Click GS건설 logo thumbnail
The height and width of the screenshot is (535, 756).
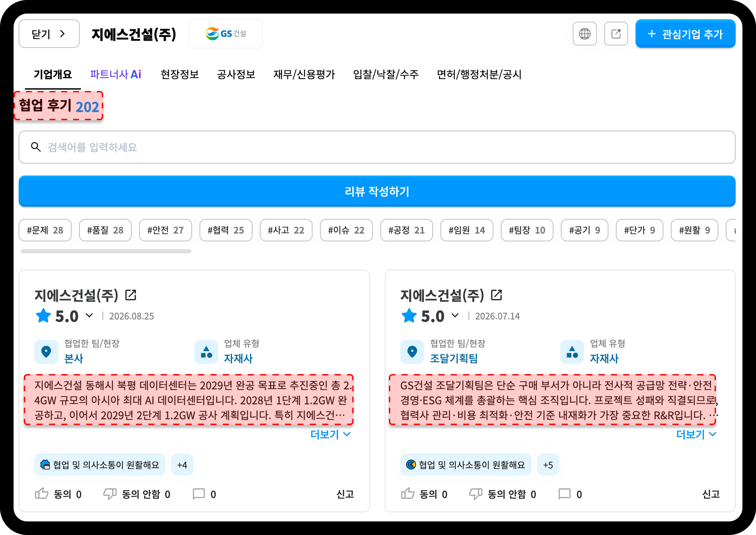coord(226,33)
